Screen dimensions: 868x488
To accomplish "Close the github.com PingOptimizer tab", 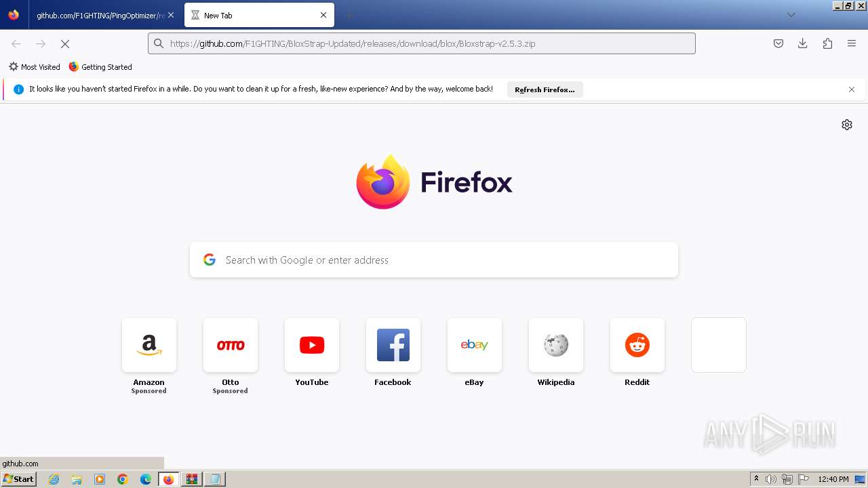I will click(x=171, y=15).
